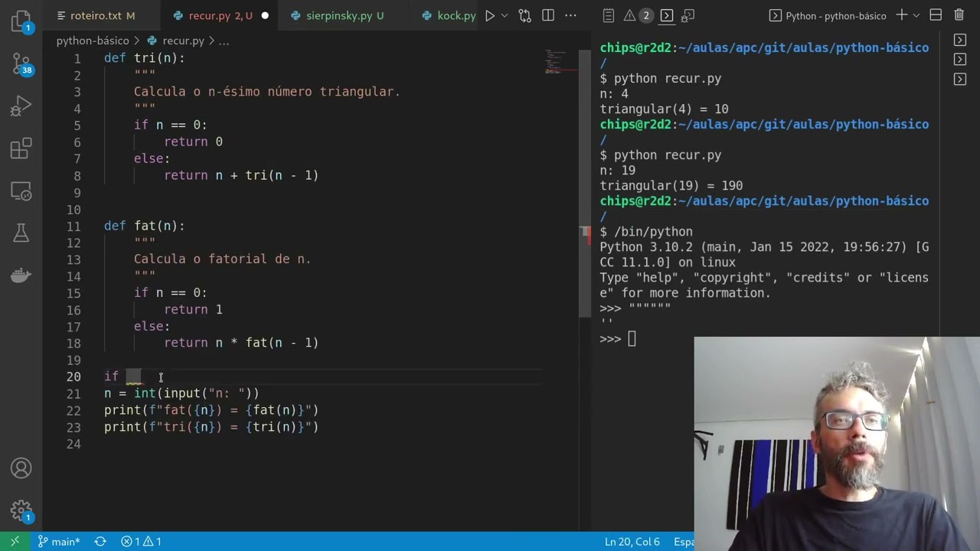
Task: Switch to the recur.py tab
Action: (220, 15)
